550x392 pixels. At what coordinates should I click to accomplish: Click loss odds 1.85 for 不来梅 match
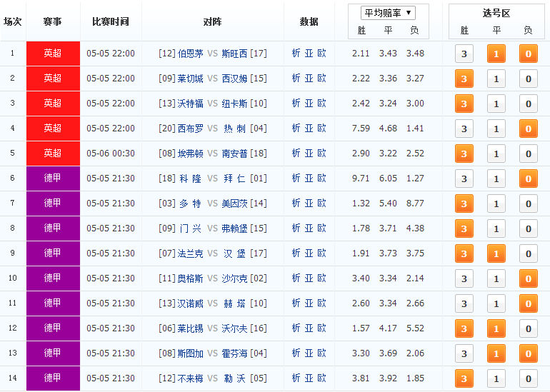(x=415, y=378)
